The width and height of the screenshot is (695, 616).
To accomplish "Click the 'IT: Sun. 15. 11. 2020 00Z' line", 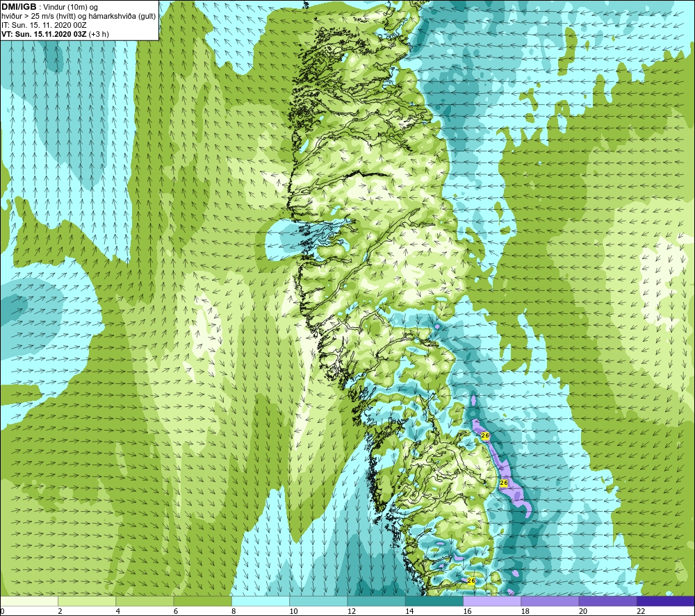I will click(44, 25).
